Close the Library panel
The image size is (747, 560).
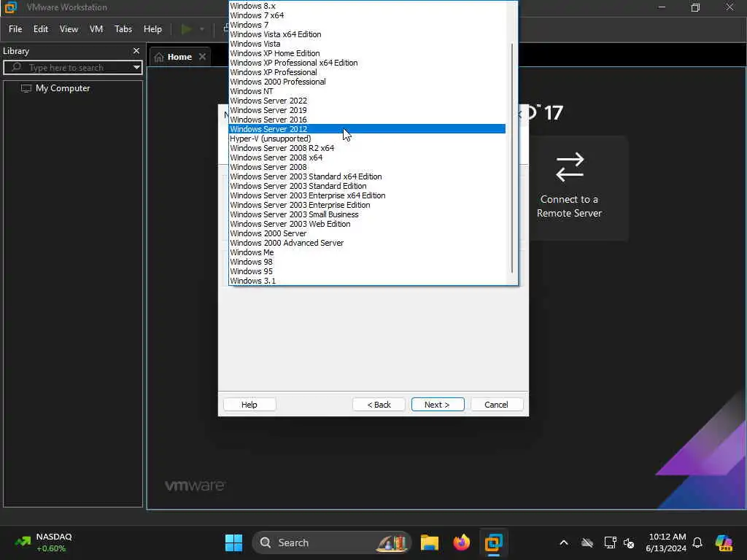(x=136, y=51)
